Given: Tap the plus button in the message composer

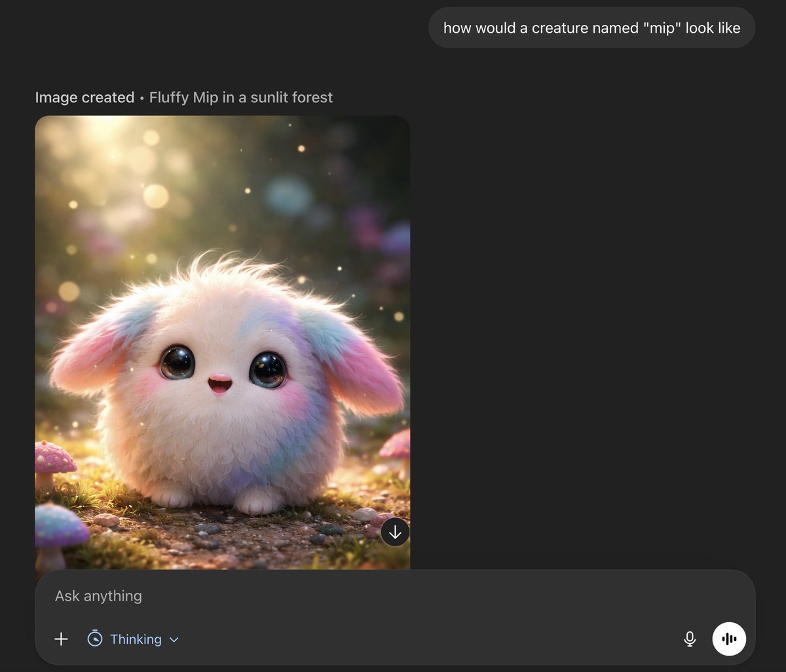Looking at the screenshot, I should pyautogui.click(x=61, y=639).
